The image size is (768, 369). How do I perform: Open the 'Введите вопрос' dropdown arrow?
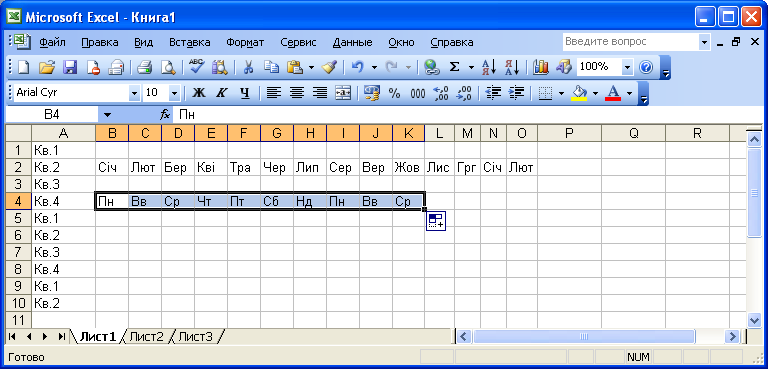[x=704, y=43]
